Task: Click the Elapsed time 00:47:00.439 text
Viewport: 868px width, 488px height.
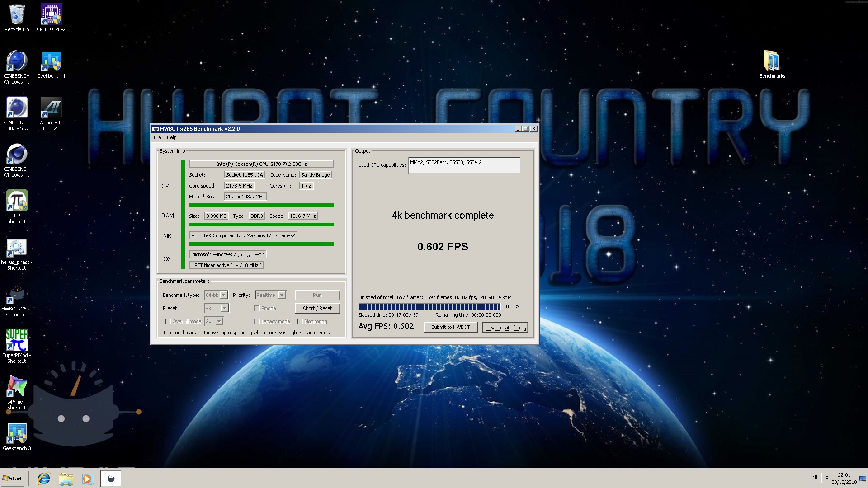Action: click(x=388, y=315)
